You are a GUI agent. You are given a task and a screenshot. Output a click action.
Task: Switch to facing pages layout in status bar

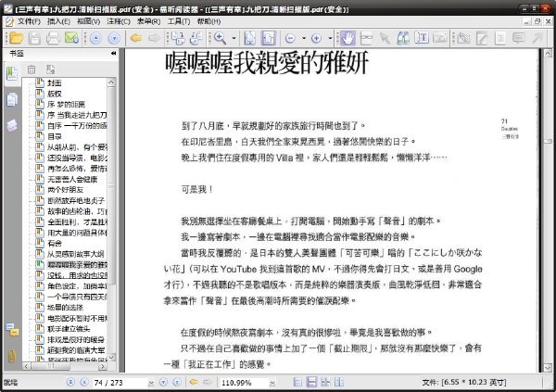tap(339, 382)
